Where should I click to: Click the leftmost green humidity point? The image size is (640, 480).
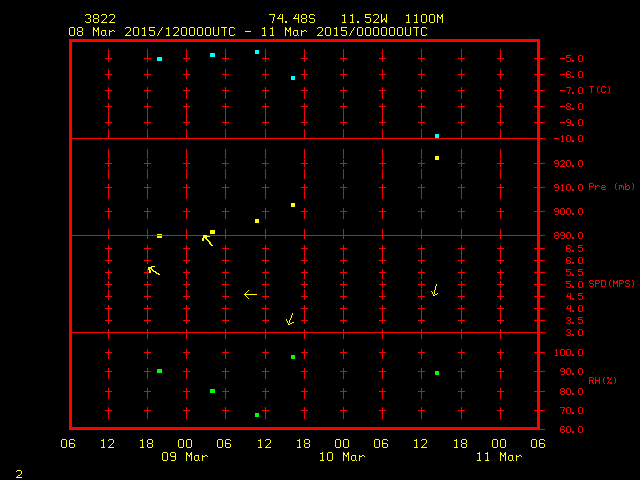[159, 371]
